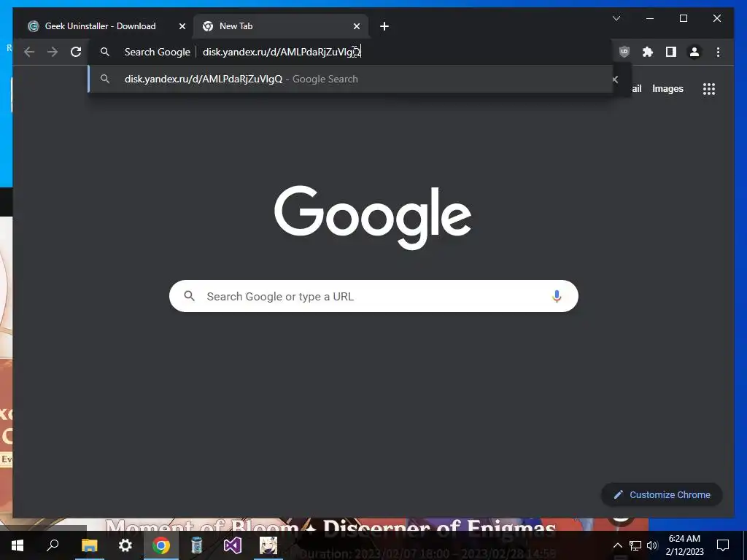Show hidden system tray icons
The image size is (747, 560).
tap(617, 545)
